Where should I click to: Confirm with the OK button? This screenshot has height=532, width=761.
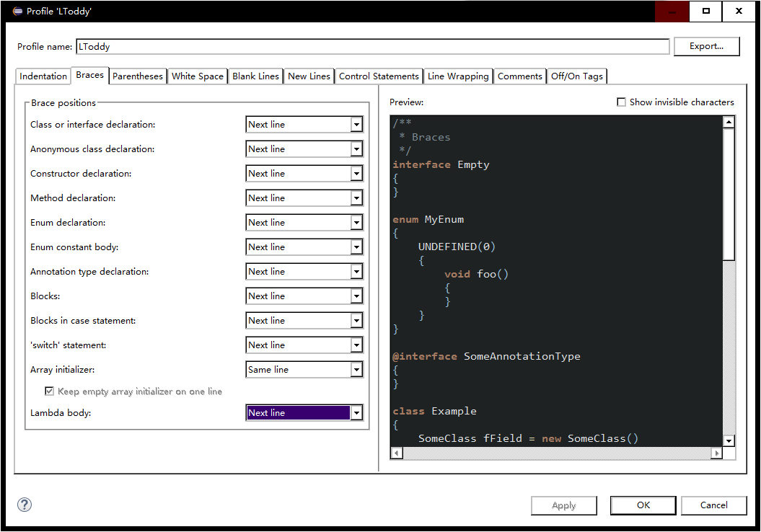point(643,505)
